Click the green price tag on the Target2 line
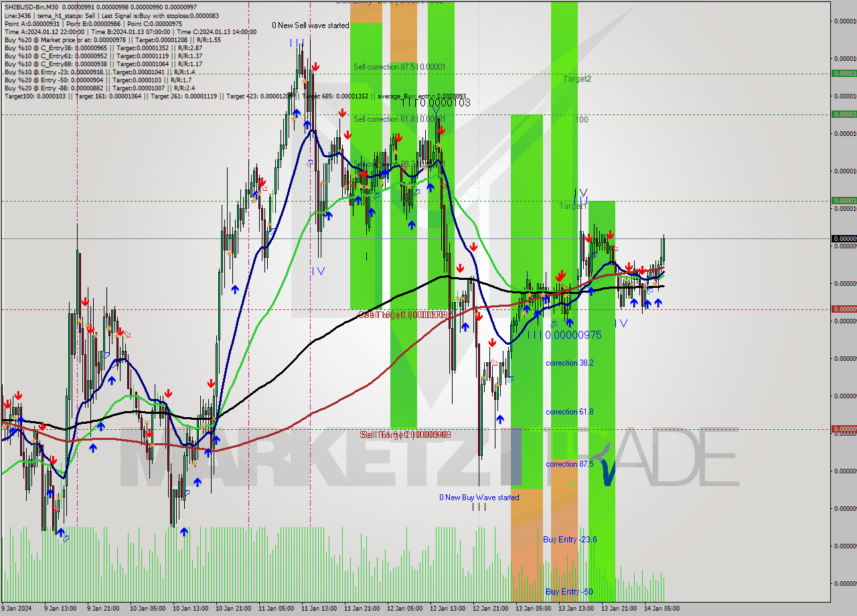857x616 pixels. [x=844, y=73]
